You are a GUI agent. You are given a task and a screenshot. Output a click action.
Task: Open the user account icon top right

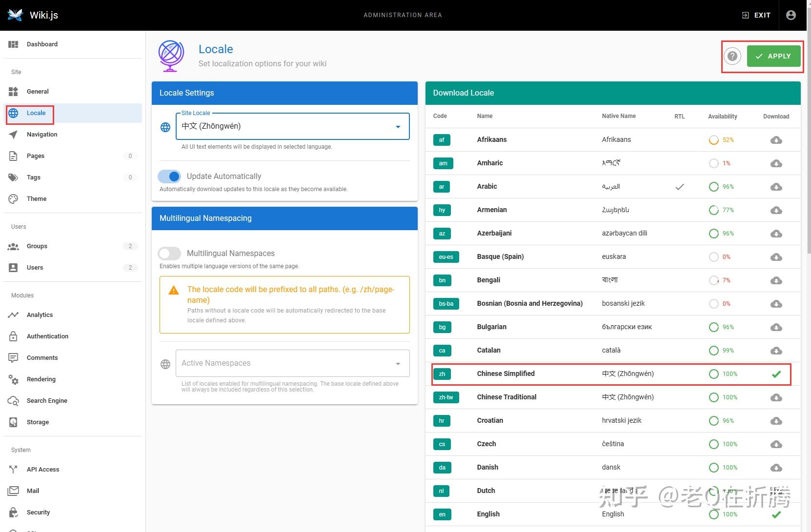790,15
